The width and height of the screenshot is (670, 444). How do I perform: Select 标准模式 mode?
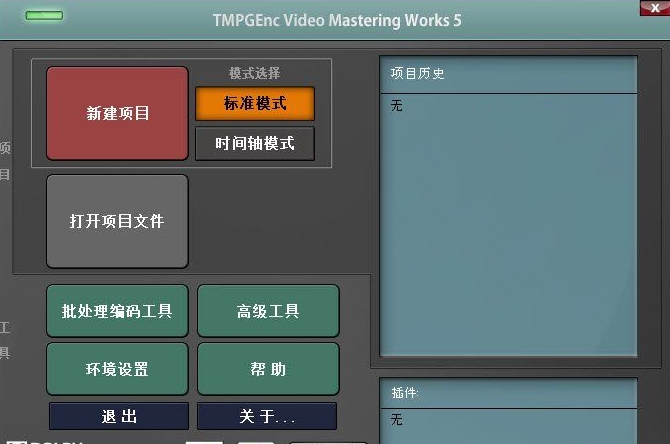pos(255,103)
